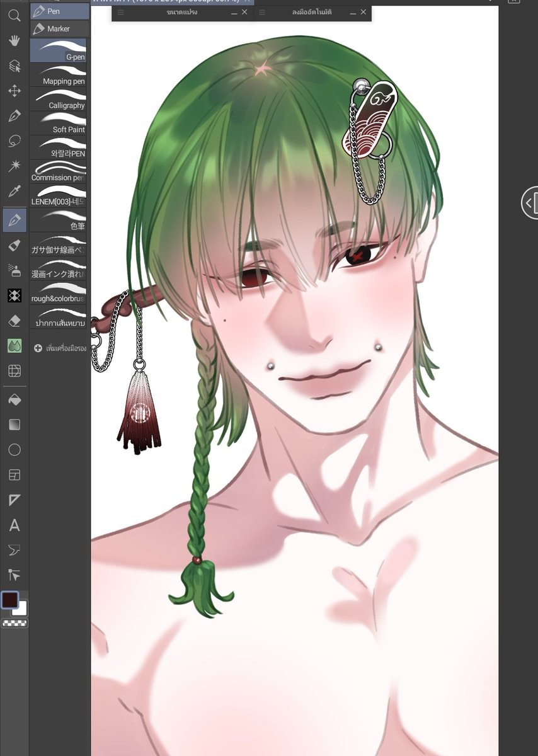Choose the ปากกาเส้นหยาบ brush
Image resolution: width=538 pixels, height=756 pixels.
(x=58, y=316)
